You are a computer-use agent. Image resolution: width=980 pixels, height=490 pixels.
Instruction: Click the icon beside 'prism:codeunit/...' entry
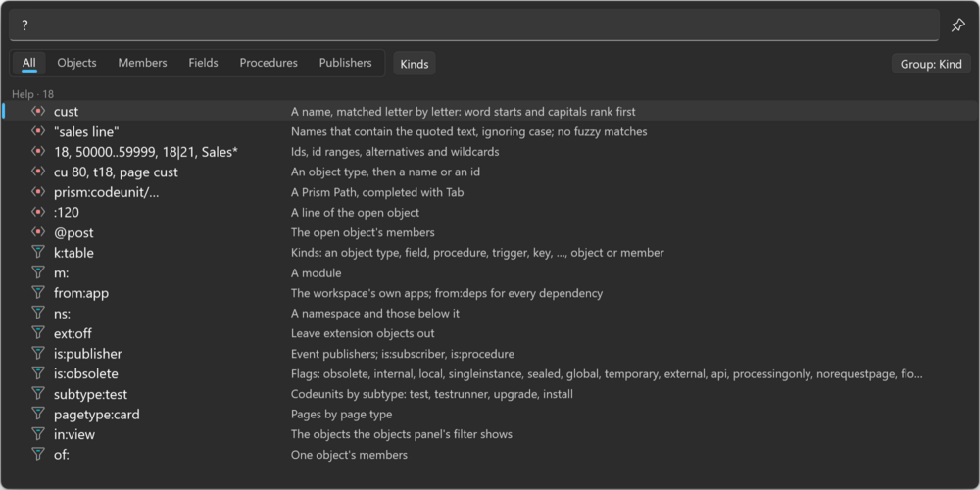(x=38, y=192)
